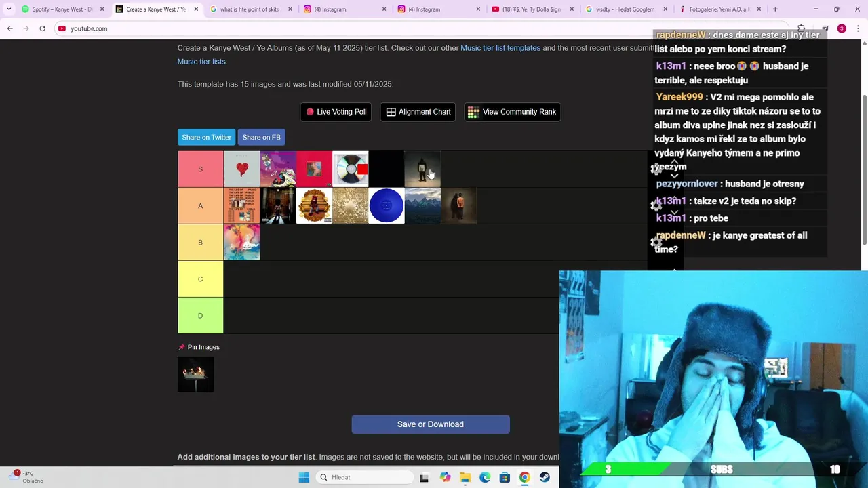The width and height of the screenshot is (868, 488).
Task: Open Task View from the taskbar
Action: [x=425, y=477]
